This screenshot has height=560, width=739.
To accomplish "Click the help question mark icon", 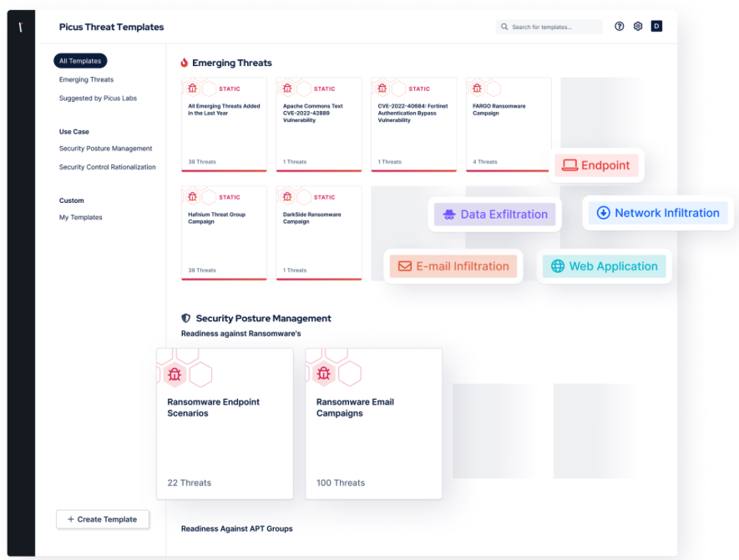I will click(619, 26).
